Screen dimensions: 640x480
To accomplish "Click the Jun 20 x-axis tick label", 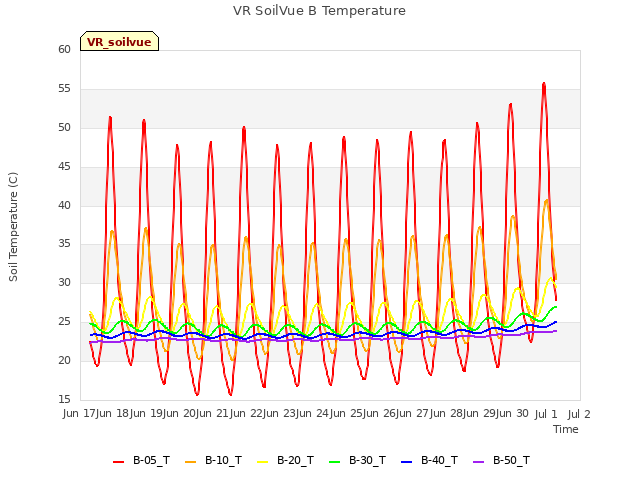I will (180, 414).
